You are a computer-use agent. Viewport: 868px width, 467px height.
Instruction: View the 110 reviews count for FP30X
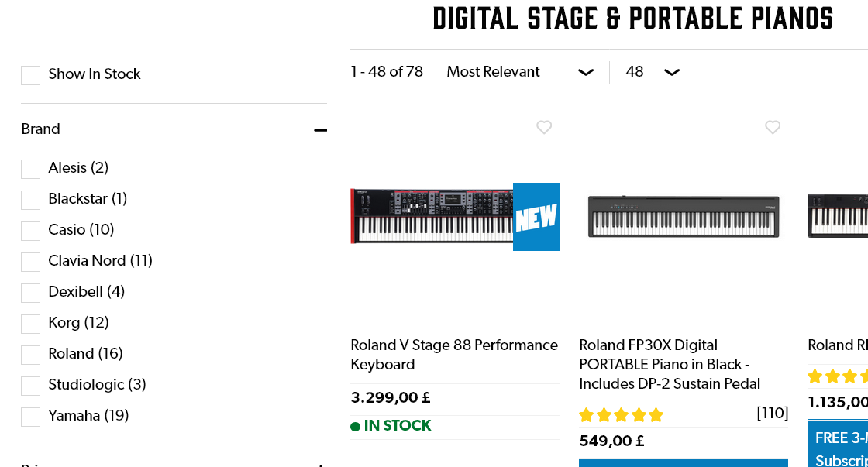pyautogui.click(x=772, y=414)
